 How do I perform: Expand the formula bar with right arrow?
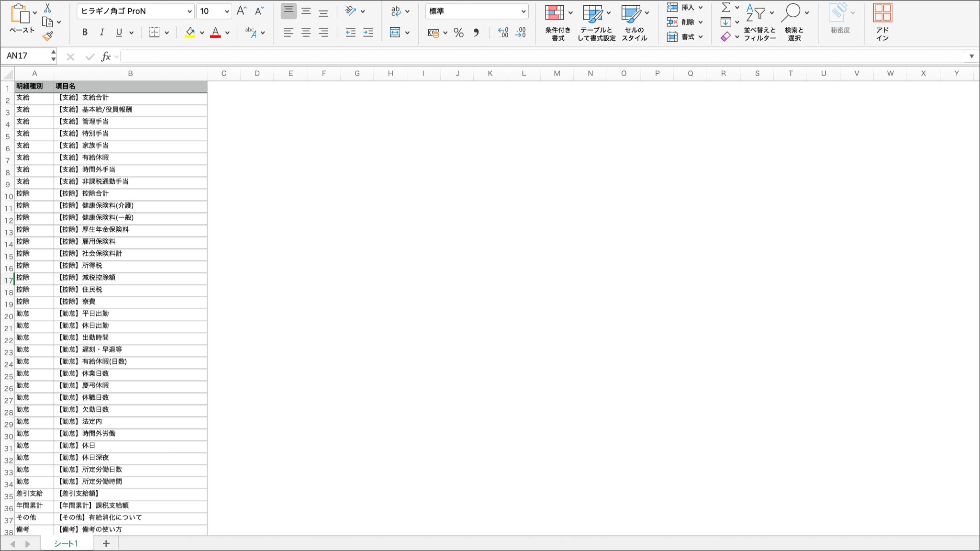(x=971, y=56)
